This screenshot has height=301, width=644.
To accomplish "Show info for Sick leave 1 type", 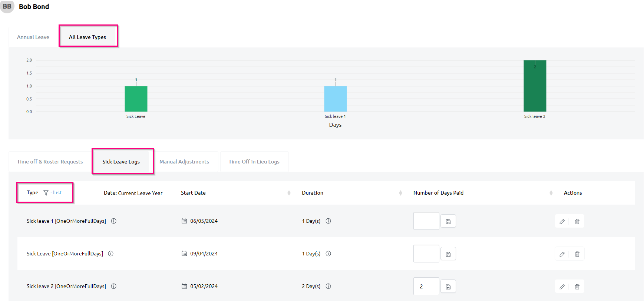I will click(114, 221).
